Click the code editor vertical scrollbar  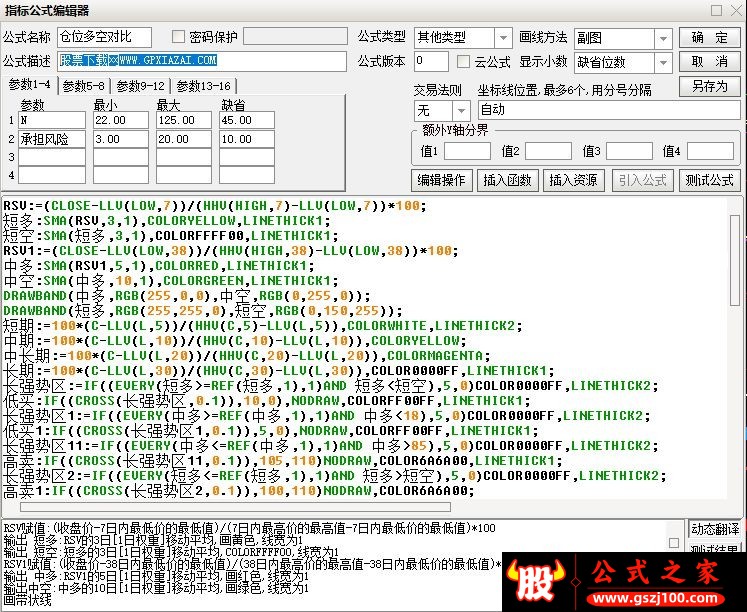tap(735, 261)
